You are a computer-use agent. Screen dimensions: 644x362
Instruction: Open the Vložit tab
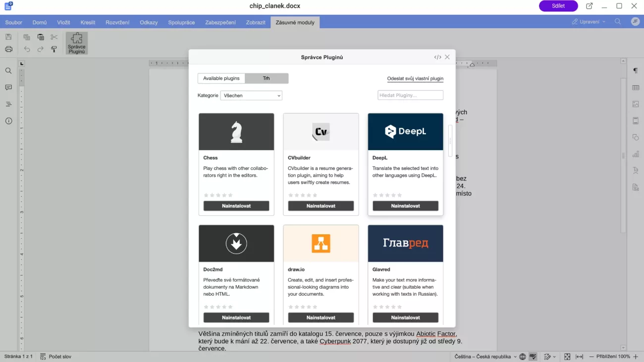click(63, 22)
